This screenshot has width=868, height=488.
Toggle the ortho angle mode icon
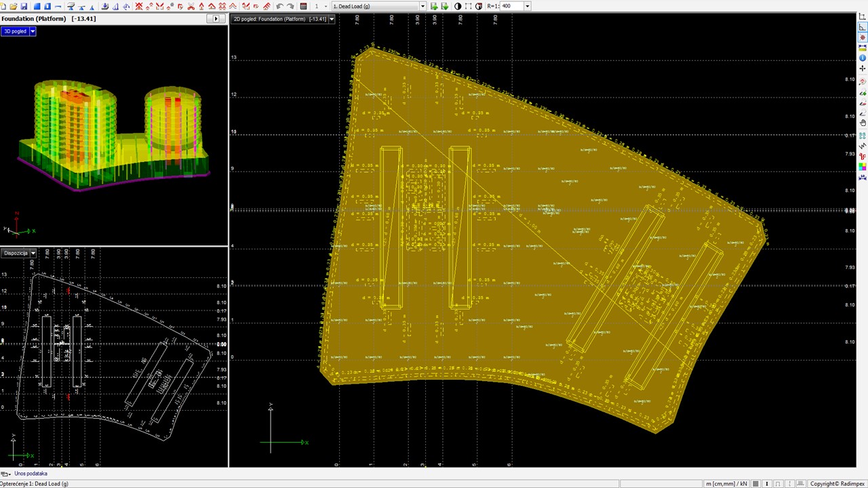pos(863,27)
